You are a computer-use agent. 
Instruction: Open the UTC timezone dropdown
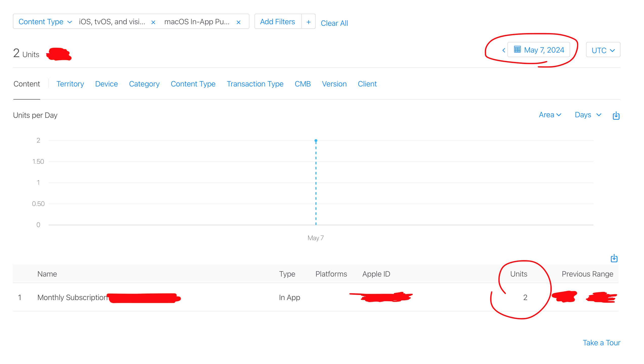click(x=603, y=50)
